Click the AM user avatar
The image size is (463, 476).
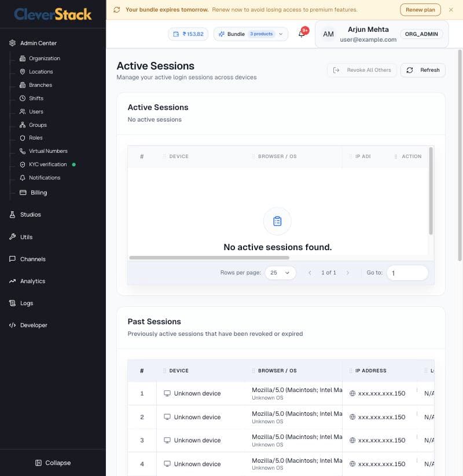point(328,34)
